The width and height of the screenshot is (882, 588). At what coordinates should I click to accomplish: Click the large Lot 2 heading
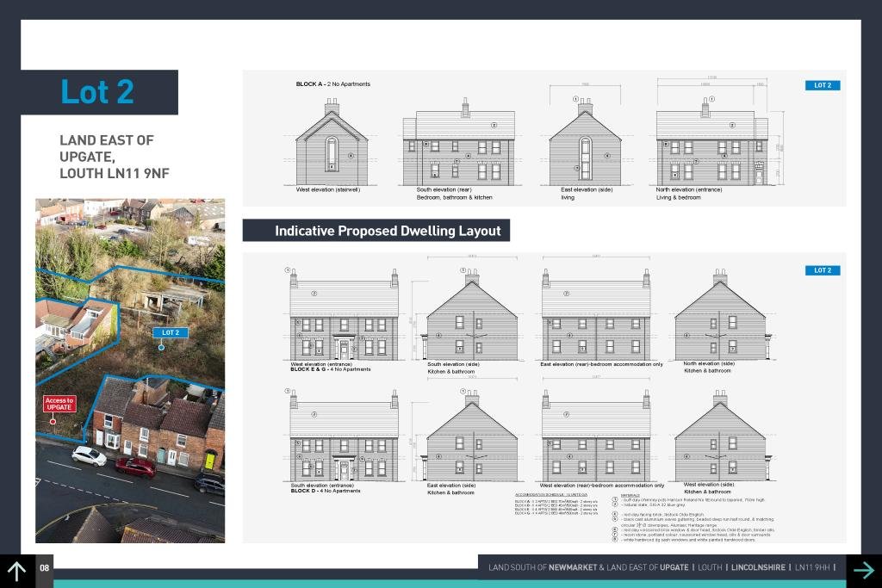point(97,92)
